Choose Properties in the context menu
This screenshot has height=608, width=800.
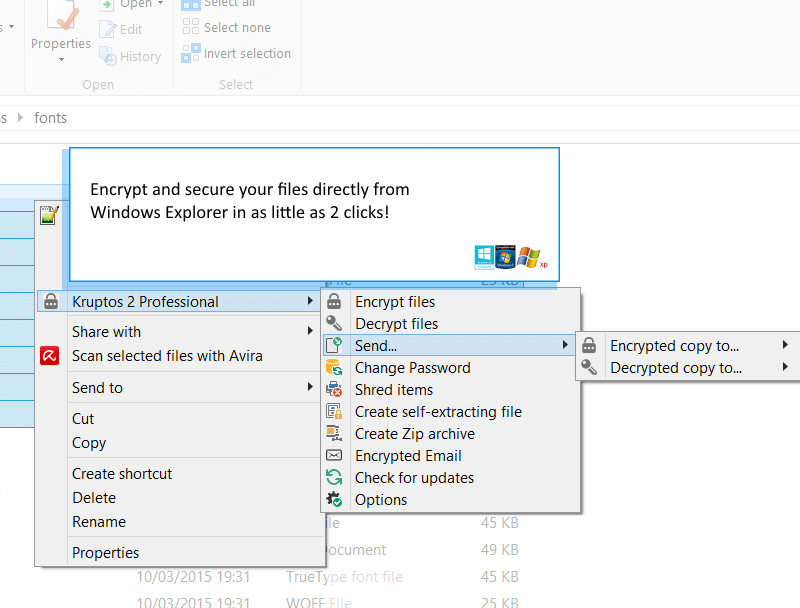coord(105,553)
